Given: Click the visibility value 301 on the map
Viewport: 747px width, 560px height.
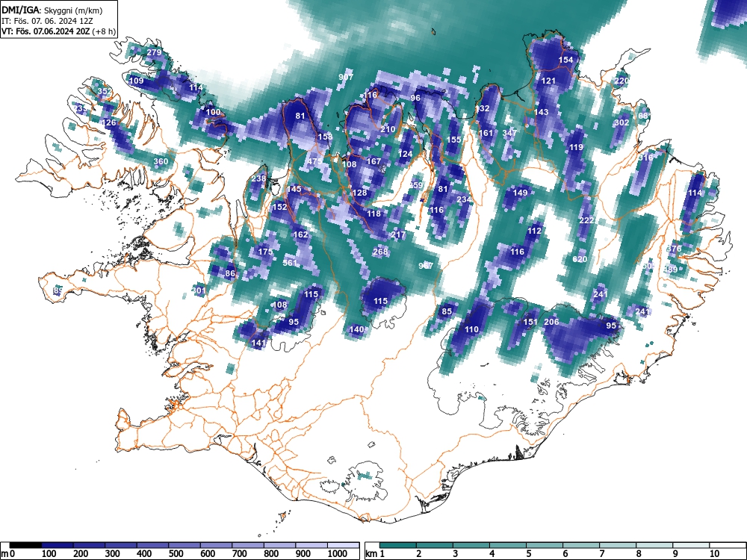Looking at the screenshot, I should [199, 290].
